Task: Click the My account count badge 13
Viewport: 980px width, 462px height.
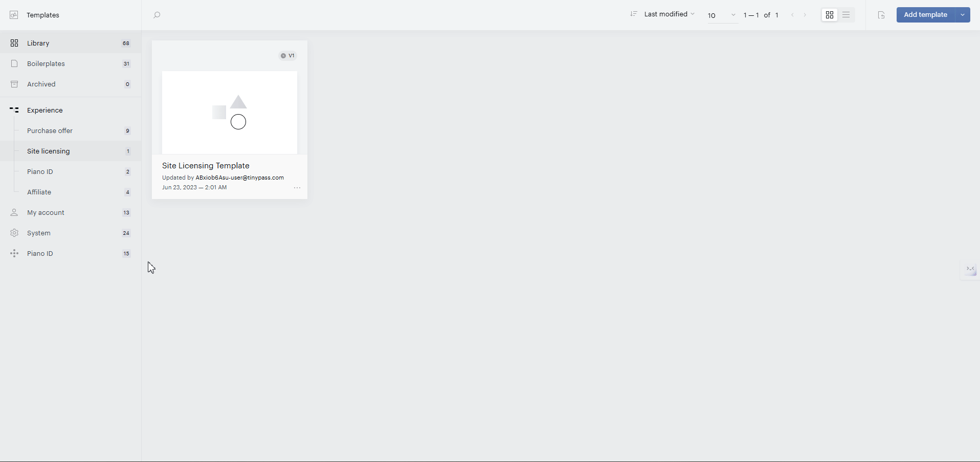Action: pos(126,213)
